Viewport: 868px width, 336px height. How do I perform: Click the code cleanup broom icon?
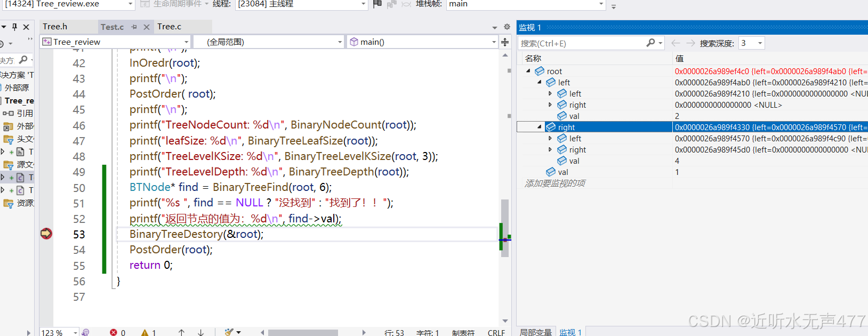[x=229, y=332]
